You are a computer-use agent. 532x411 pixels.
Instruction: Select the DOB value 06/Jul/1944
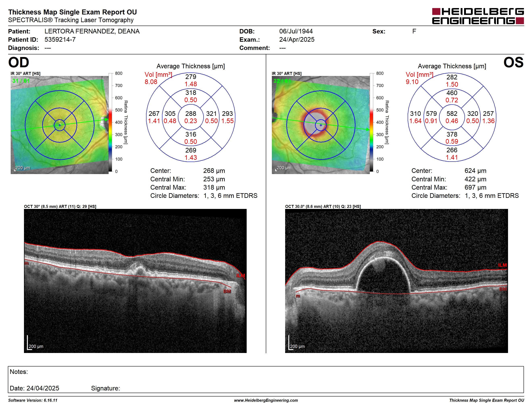[296, 31]
